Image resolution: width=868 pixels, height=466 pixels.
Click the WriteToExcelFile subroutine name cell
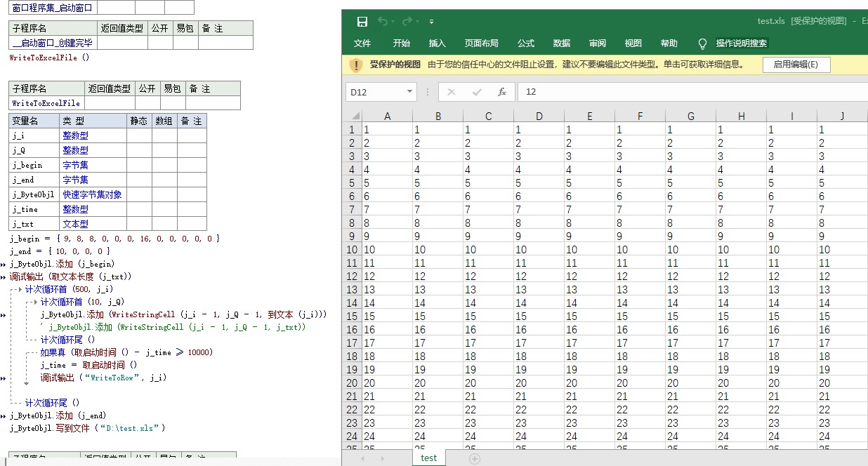point(46,103)
